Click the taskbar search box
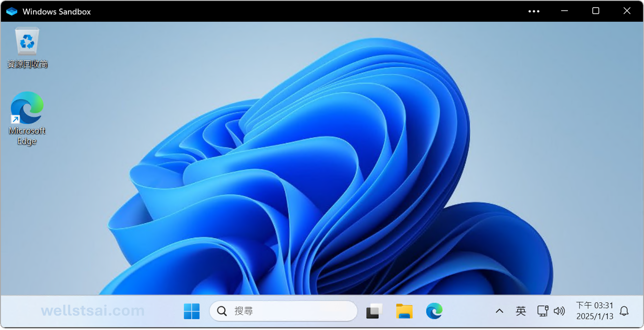Screen dimensions: 644x330 point(283,311)
